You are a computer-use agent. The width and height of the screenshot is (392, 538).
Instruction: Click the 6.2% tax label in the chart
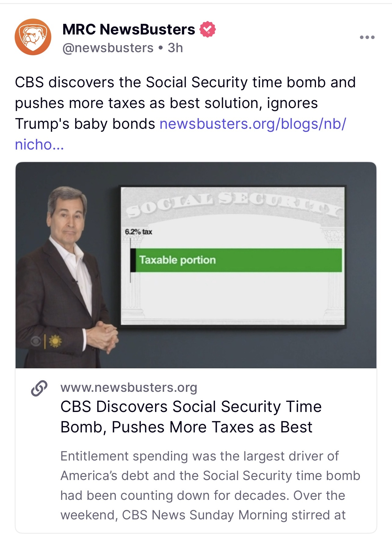click(x=138, y=232)
